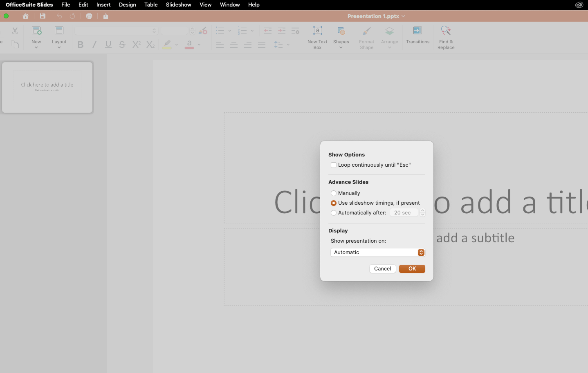Viewport: 588px width, 373px height.
Task: Cancel the Show Options dialog
Action: [x=382, y=268]
